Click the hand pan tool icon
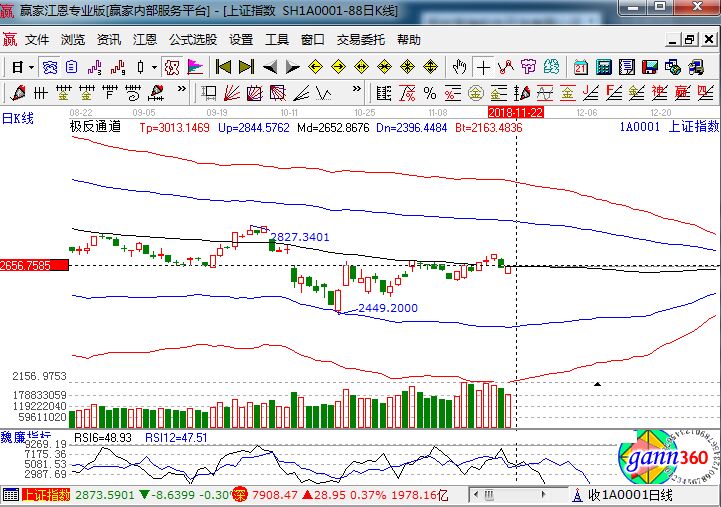 pyautogui.click(x=459, y=67)
